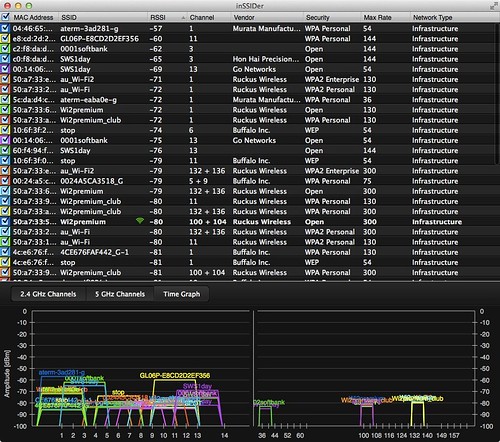Screen dimensions: 500x442
Task: Uncheck the aterm-3ad281-g network checkbox
Action: 5,28
